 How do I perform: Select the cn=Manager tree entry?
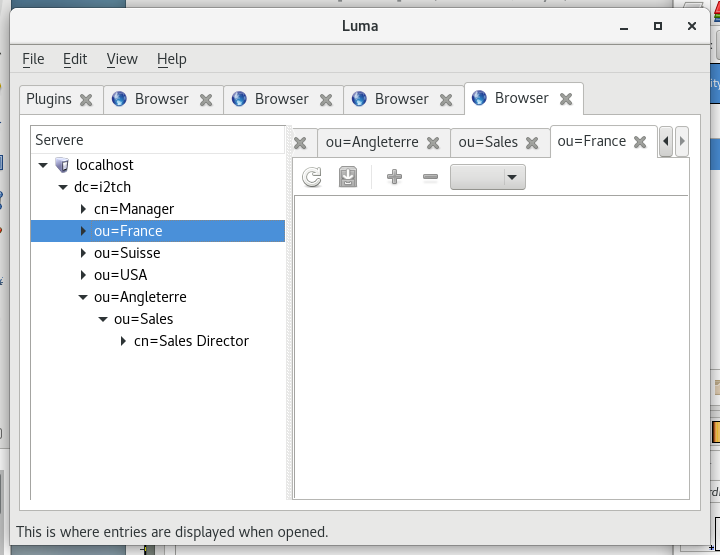[134, 209]
